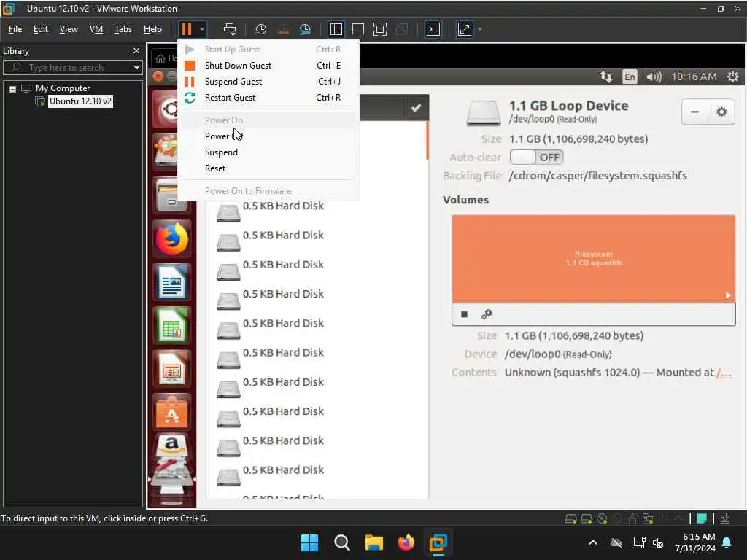Click VMware Workstation taskbar icon
The image size is (747, 560).
click(438, 542)
